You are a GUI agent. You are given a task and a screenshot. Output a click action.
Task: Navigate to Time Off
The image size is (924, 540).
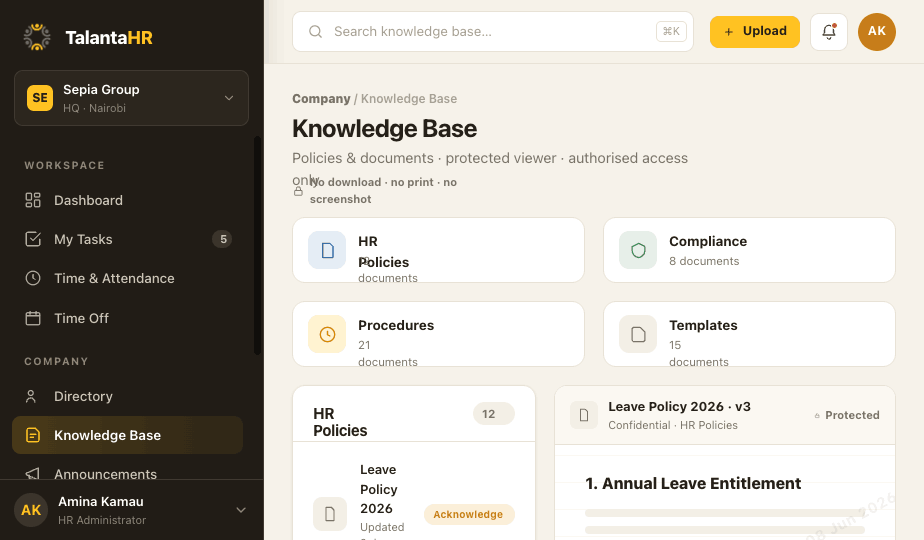click(127, 318)
